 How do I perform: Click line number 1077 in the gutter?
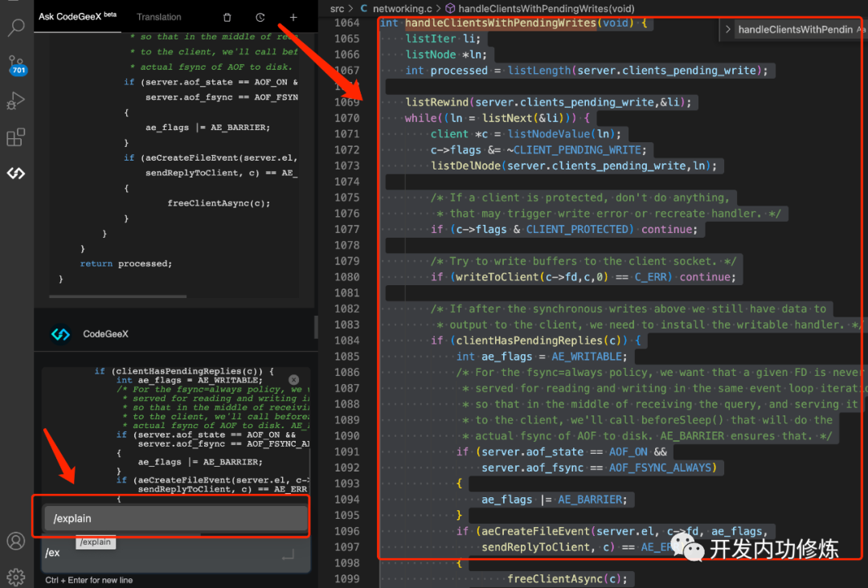point(347,230)
